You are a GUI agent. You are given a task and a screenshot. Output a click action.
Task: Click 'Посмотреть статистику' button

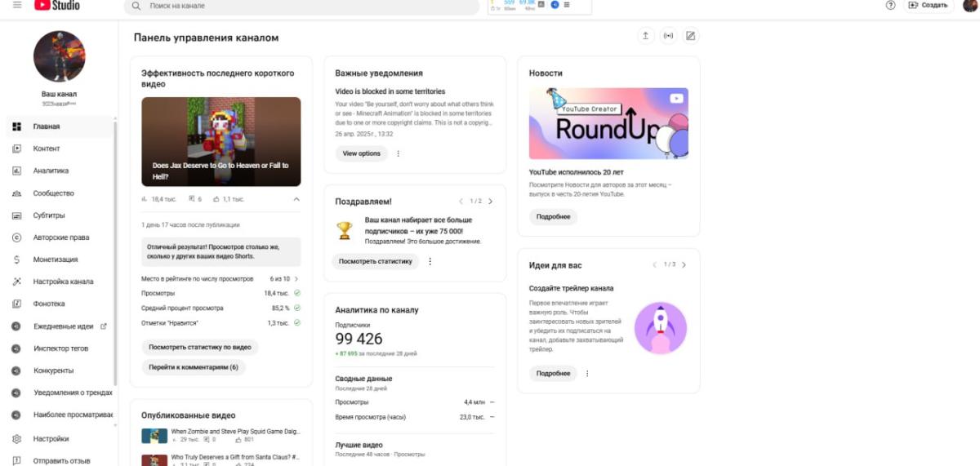(376, 261)
